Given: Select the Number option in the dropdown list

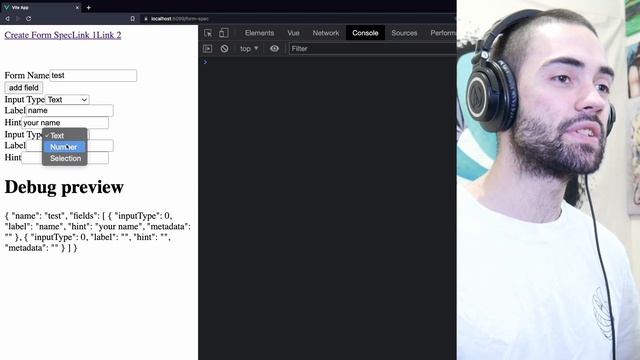Looking at the screenshot, I should [x=65, y=147].
